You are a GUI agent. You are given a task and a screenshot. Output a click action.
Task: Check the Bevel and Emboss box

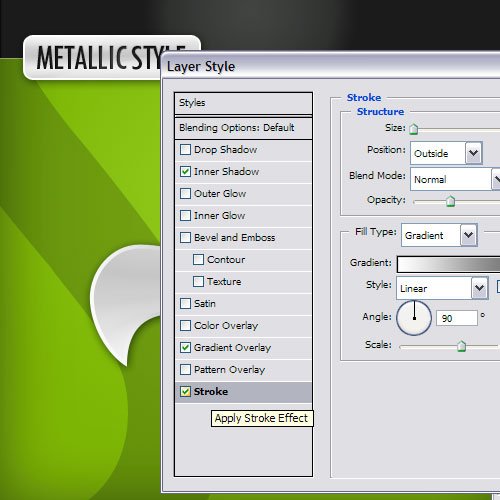click(185, 238)
